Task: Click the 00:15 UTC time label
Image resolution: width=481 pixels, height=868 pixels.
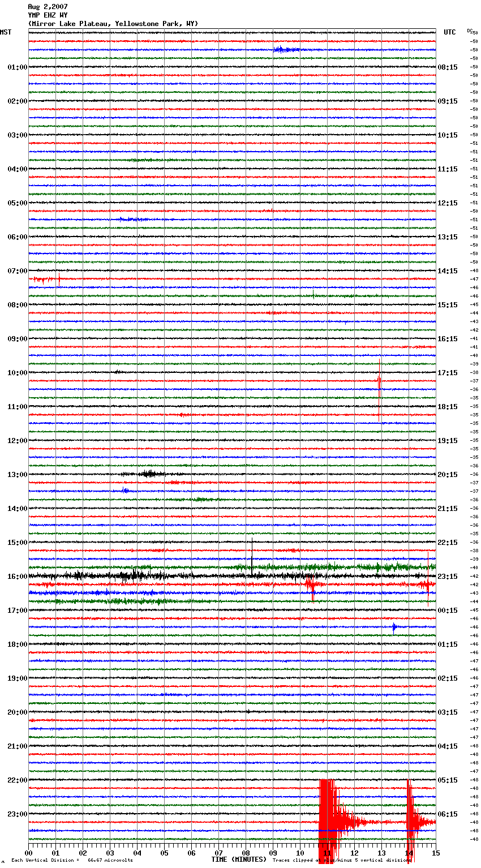Action: pyautogui.click(x=448, y=611)
